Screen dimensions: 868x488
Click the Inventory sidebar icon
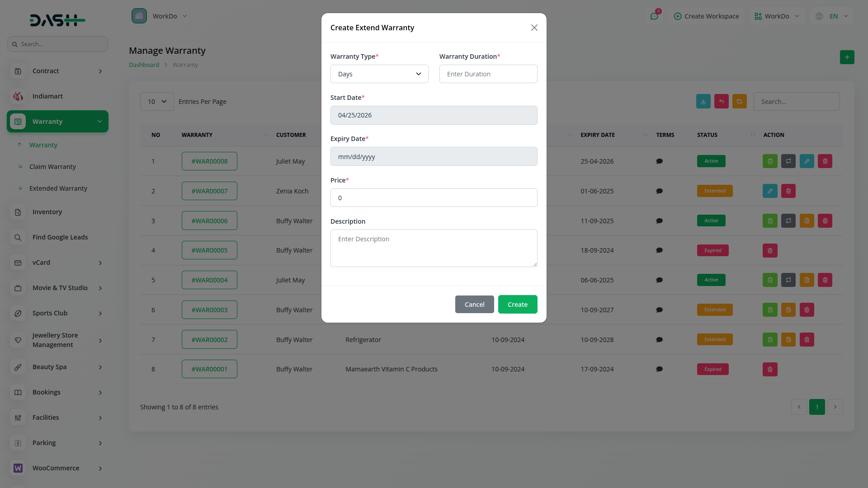point(18,212)
